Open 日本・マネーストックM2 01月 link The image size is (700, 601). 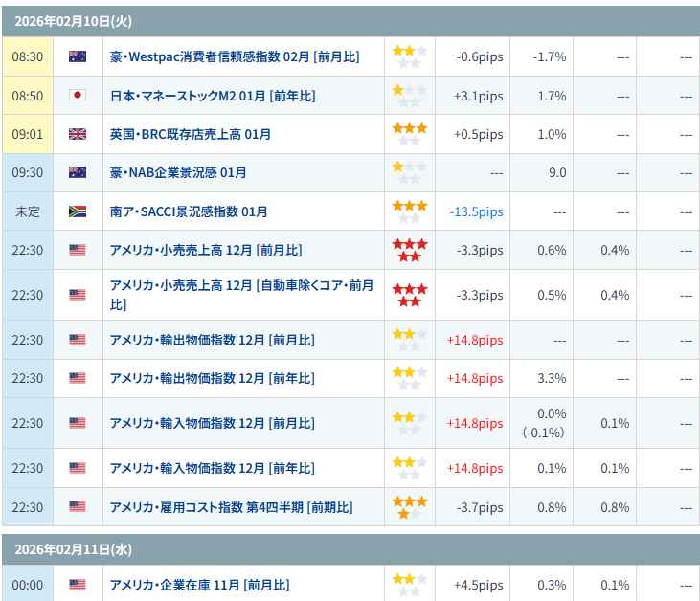(x=213, y=96)
